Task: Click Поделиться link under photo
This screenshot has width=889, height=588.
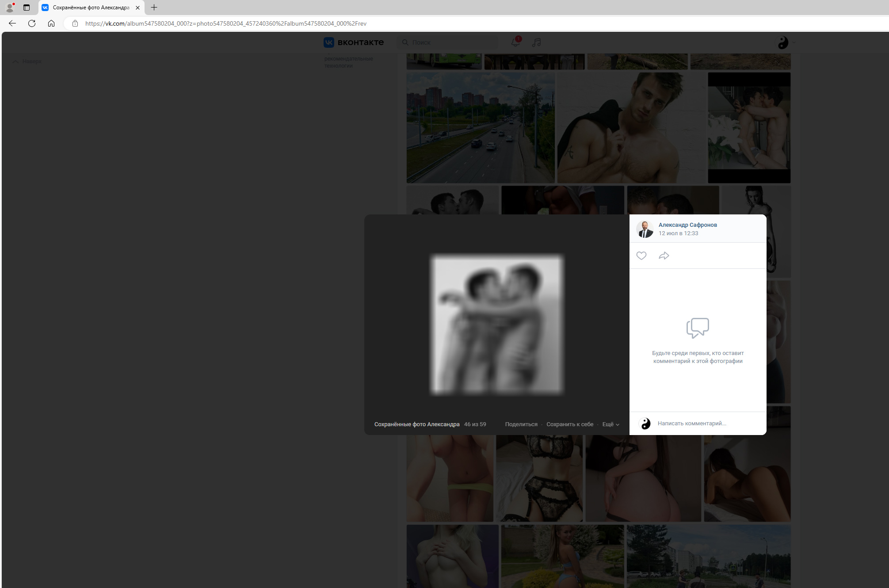Action: [x=521, y=424]
